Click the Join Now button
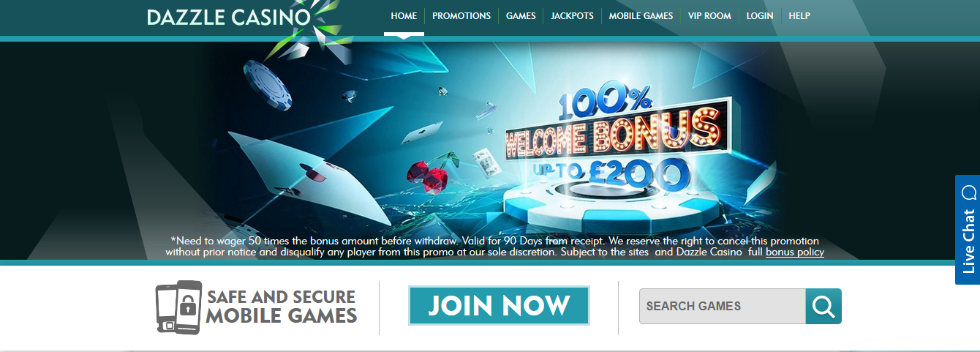Image resolution: width=980 pixels, height=352 pixels. (x=499, y=305)
